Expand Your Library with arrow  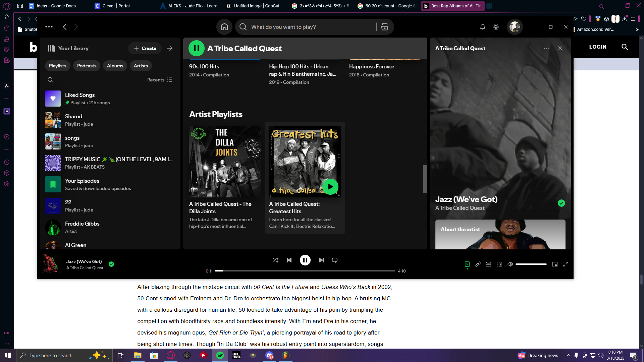(x=170, y=48)
